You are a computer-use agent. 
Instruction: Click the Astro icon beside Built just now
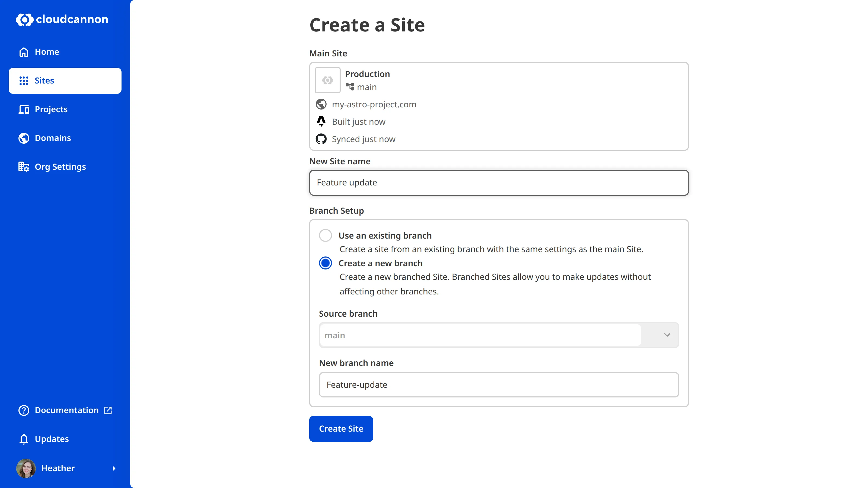pyautogui.click(x=321, y=121)
